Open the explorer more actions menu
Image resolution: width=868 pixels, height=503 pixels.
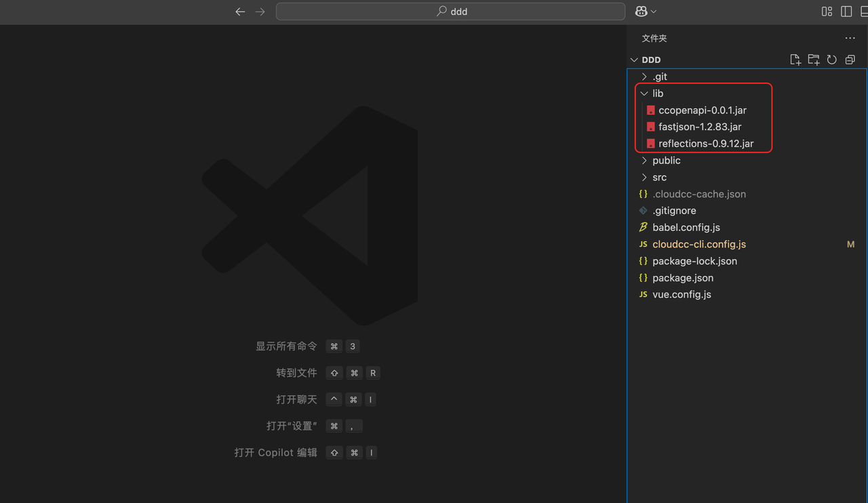pos(850,39)
